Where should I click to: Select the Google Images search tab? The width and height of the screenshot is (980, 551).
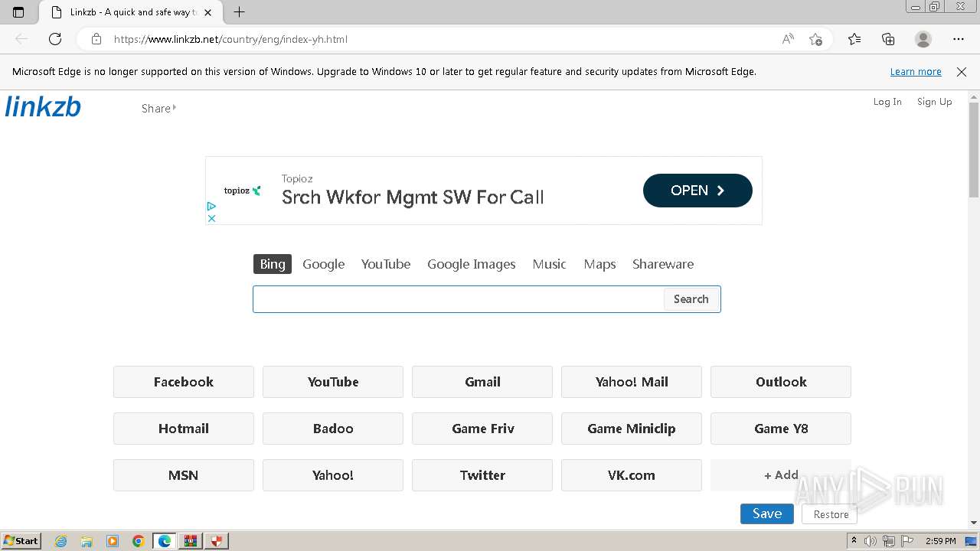pyautogui.click(x=472, y=264)
